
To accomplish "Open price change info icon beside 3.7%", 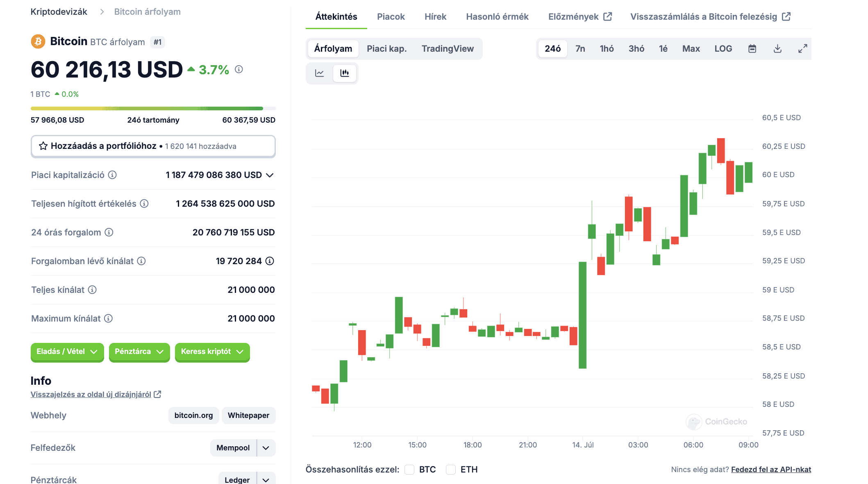I will click(239, 69).
